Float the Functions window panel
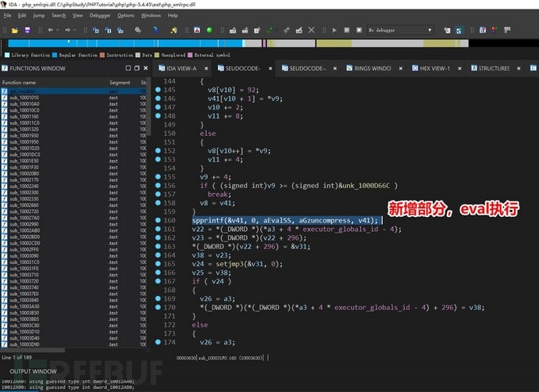Viewport: 539px width, 392px height. click(x=137, y=68)
